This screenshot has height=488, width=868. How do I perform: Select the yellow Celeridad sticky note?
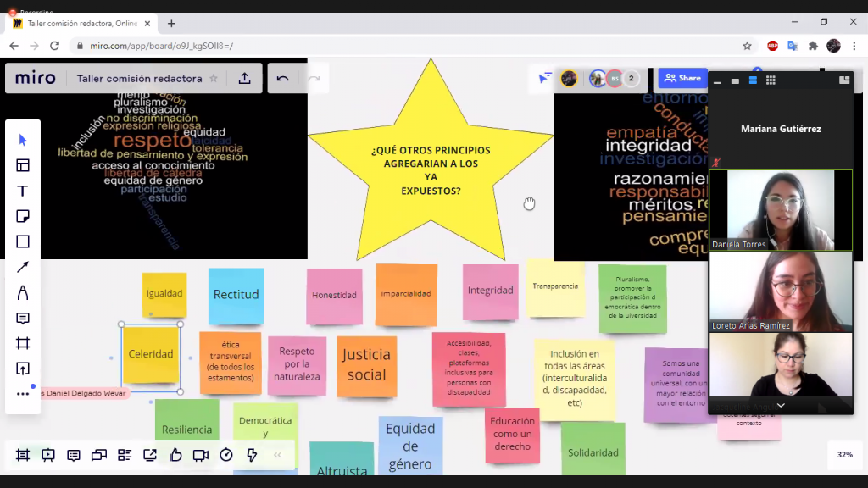[151, 354]
